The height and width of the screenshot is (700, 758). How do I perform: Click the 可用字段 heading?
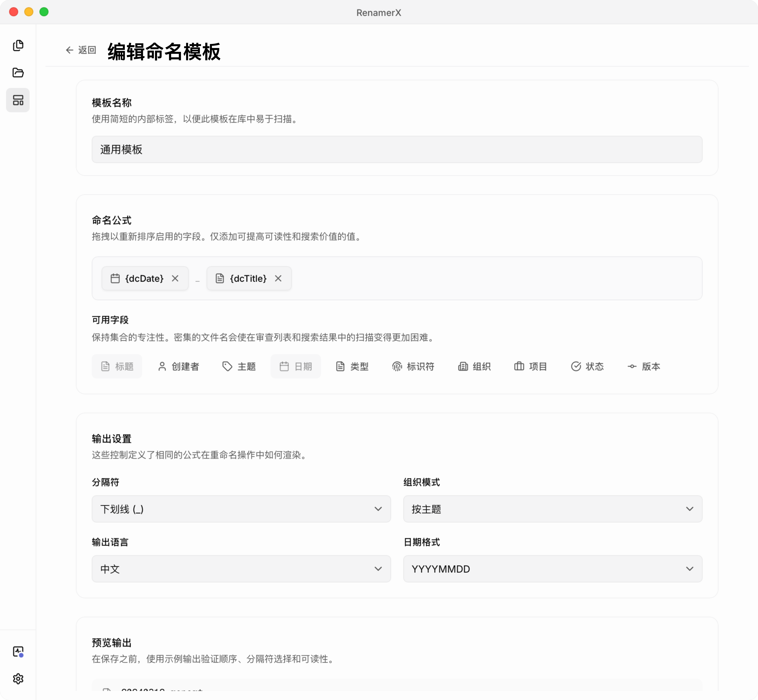click(x=110, y=320)
